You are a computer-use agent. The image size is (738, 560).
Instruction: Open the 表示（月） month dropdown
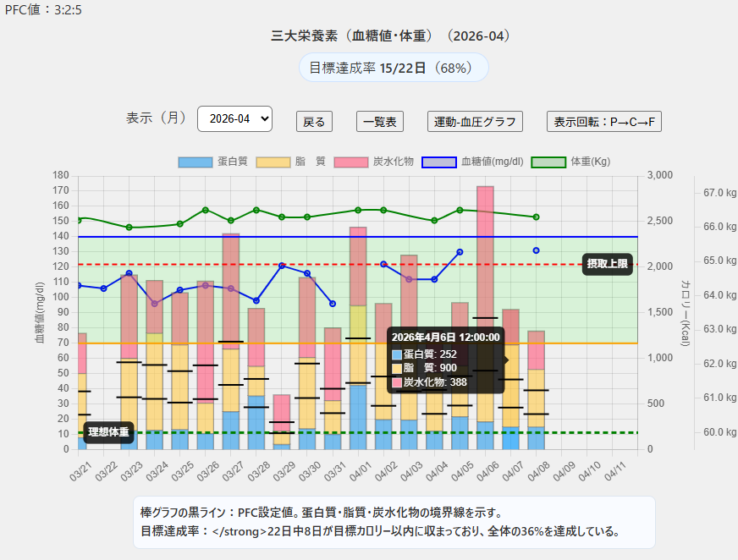point(234,119)
